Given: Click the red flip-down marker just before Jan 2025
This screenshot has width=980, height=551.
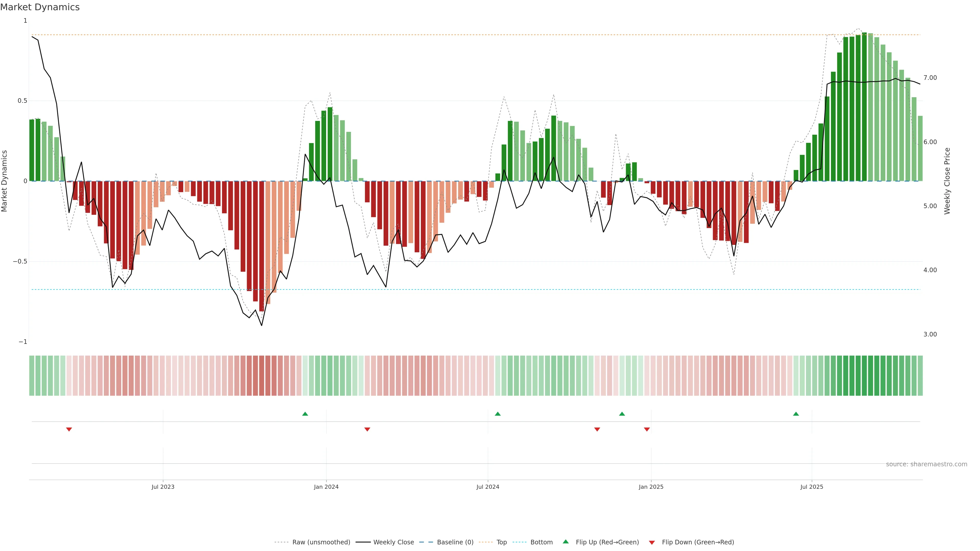Looking at the screenshot, I should pyautogui.click(x=647, y=429).
